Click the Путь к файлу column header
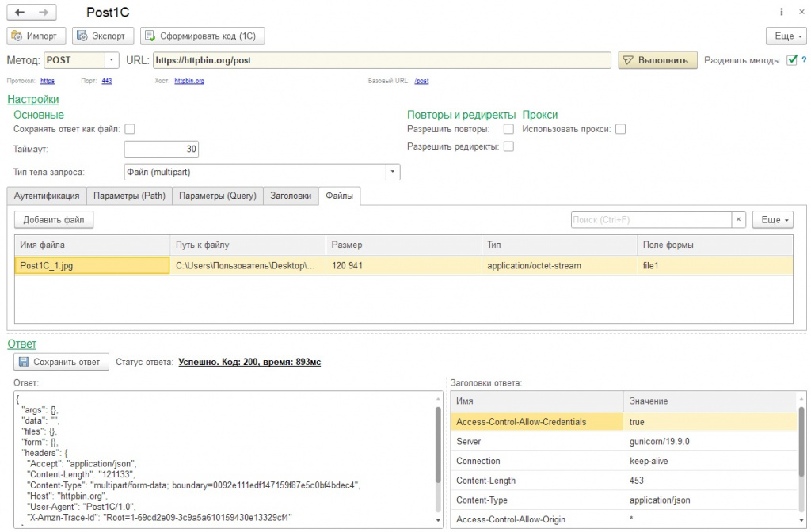Viewport: 811px width, 532px height. [248, 245]
